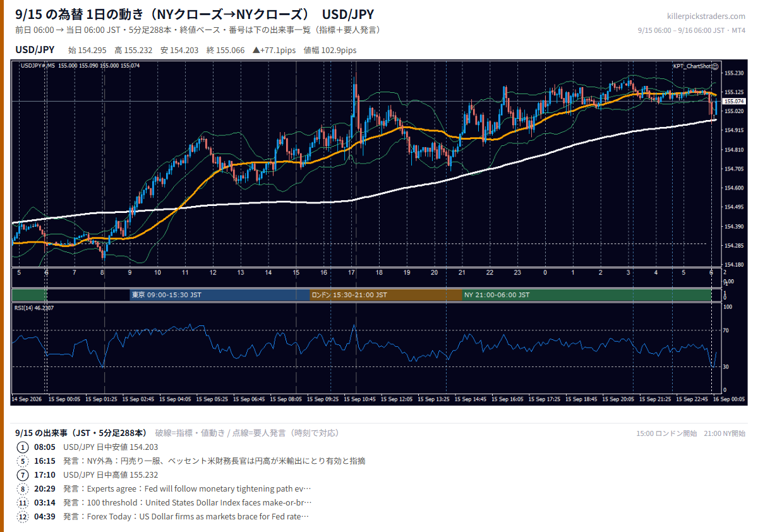Click the 16 Sep 00:05 timestamp label

(x=730, y=399)
